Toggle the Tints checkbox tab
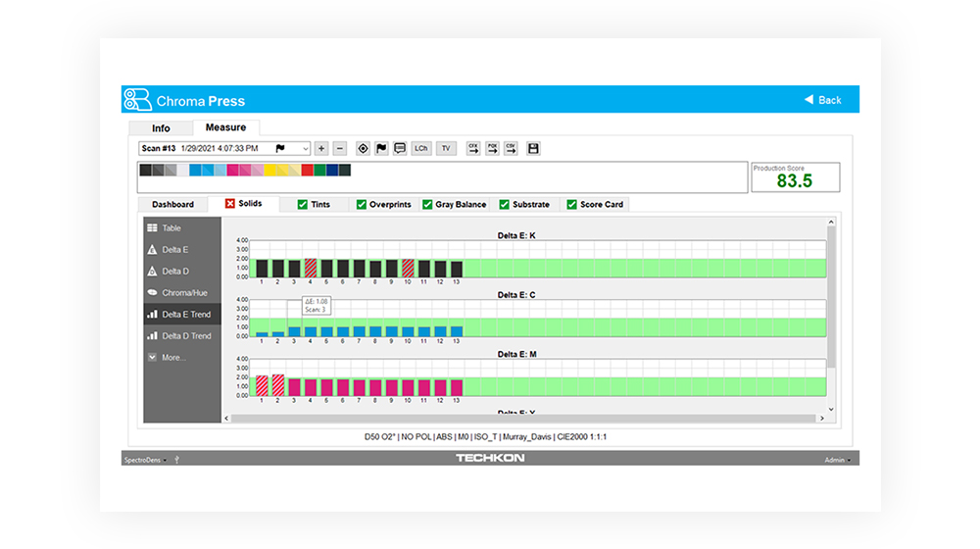The width and height of the screenshot is (980, 549). [303, 205]
